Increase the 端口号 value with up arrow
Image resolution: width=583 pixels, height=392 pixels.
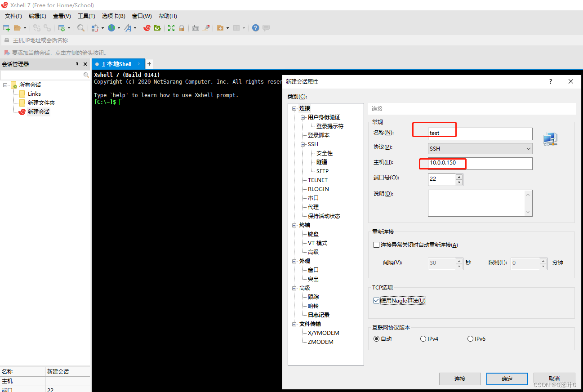point(459,177)
